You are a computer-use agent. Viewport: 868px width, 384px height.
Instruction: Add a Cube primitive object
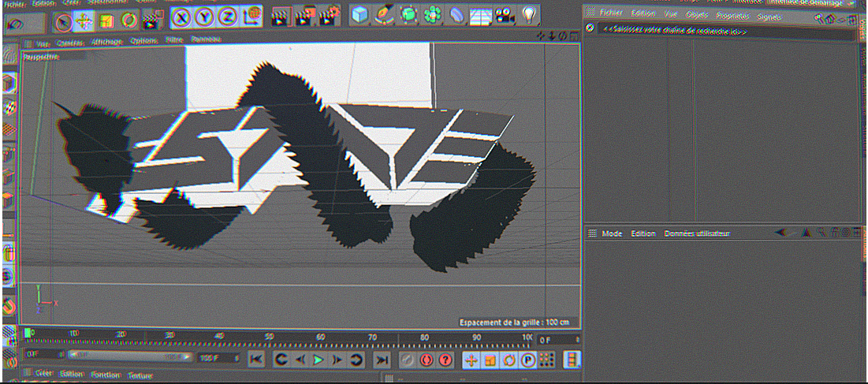[x=361, y=15]
